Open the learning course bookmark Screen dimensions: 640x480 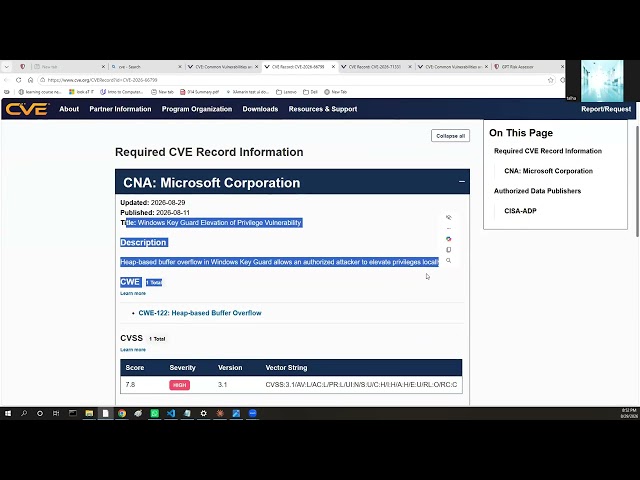click(x=40, y=92)
